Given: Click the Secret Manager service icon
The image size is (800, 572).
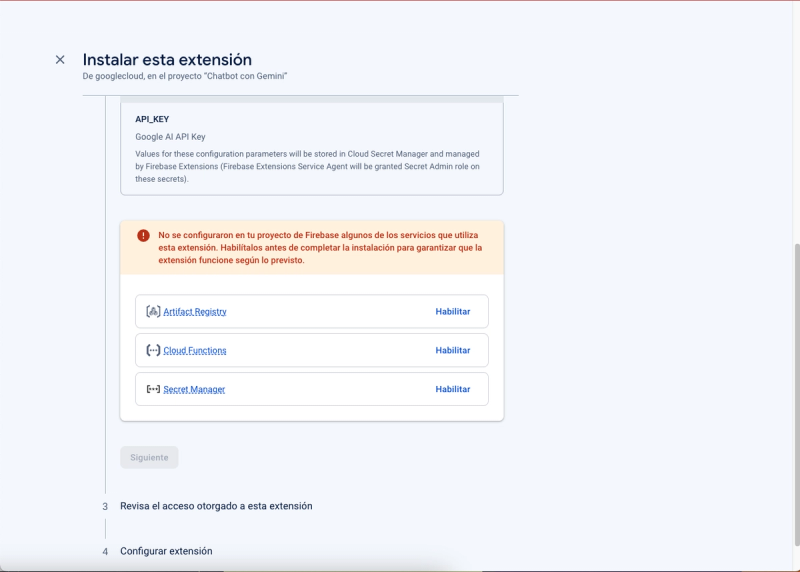Looking at the screenshot, I should 153,389.
